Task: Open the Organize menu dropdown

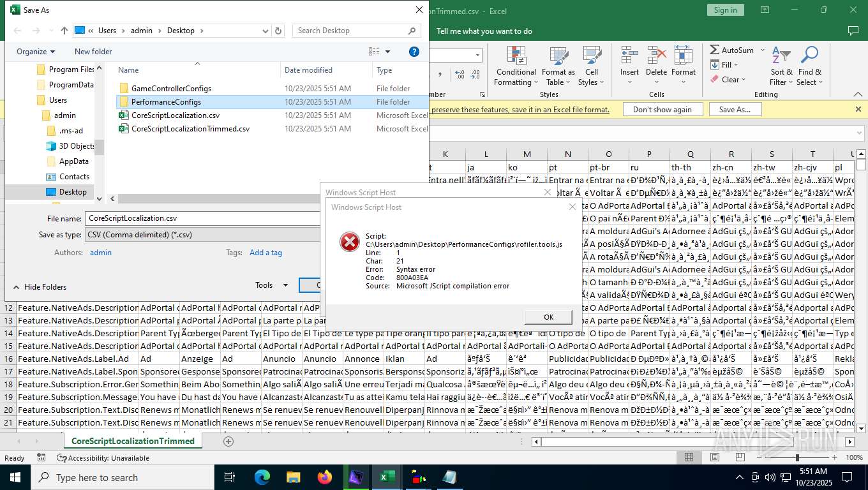Action: [x=36, y=52]
